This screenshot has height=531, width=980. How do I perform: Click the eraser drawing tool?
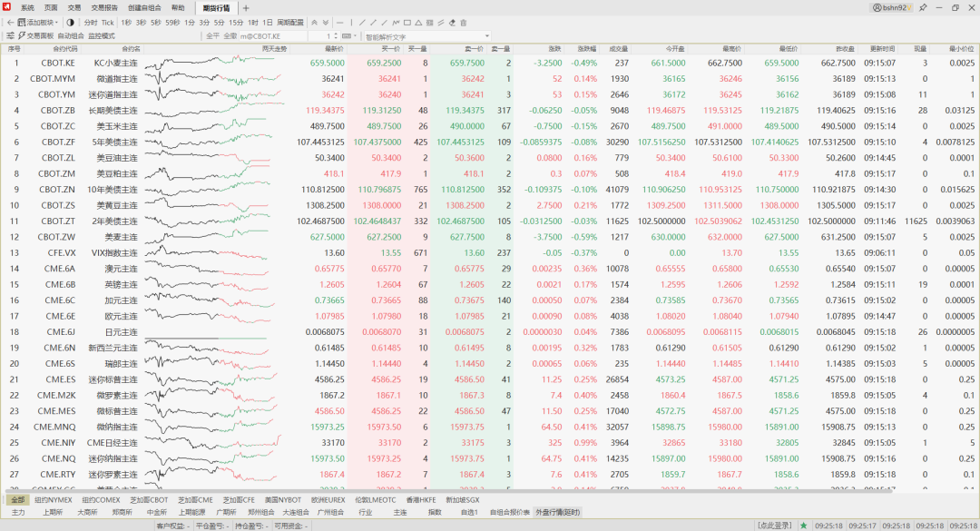(x=452, y=22)
